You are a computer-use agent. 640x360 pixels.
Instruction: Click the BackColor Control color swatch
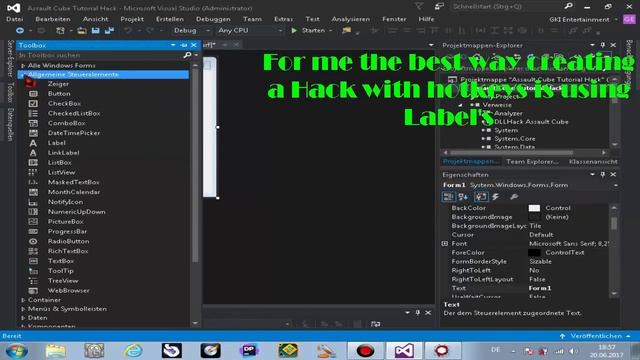coord(534,208)
